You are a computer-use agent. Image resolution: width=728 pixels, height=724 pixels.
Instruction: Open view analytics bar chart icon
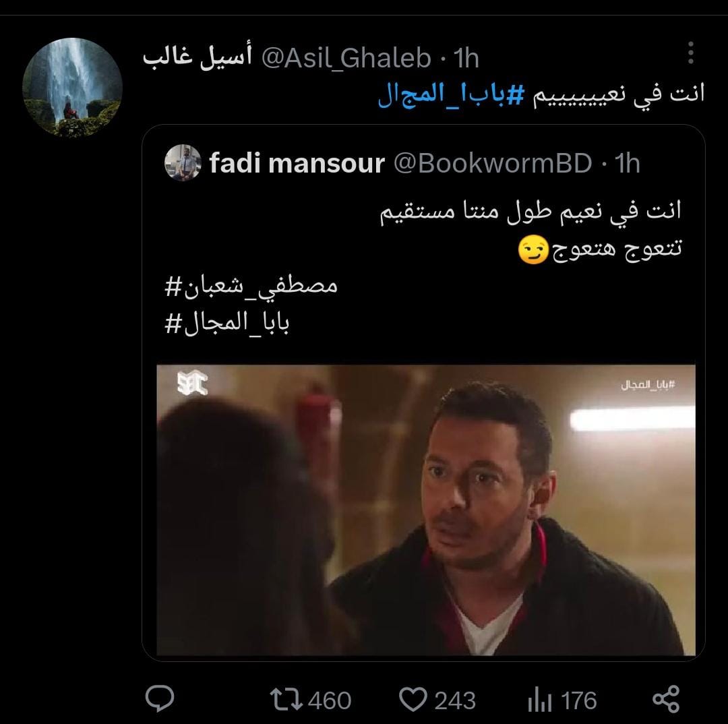(x=539, y=700)
